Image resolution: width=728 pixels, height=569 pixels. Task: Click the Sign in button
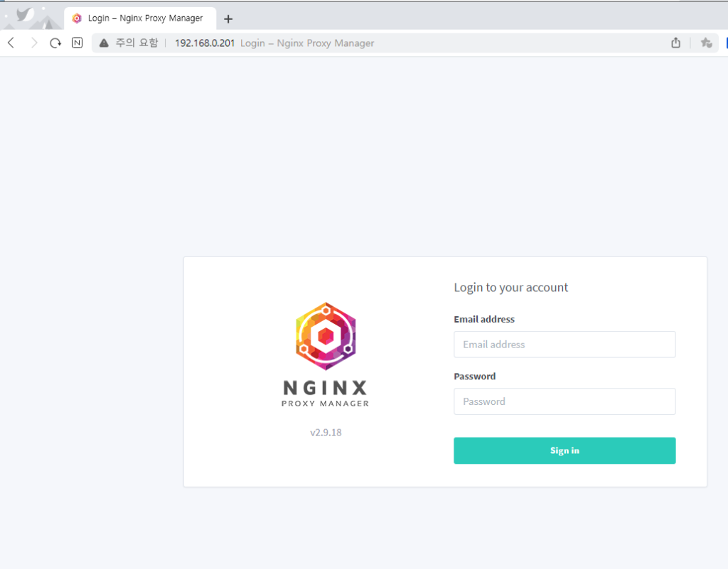[x=564, y=450]
